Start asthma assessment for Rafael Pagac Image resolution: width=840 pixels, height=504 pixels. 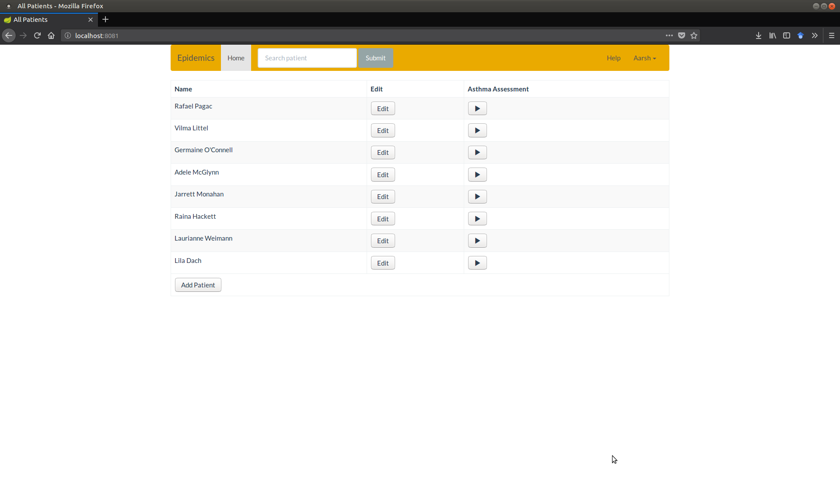pos(477,108)
